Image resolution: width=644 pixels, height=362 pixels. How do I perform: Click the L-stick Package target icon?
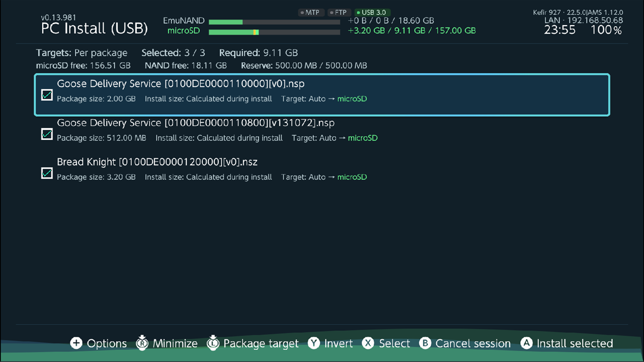click(x=213, y=343)
